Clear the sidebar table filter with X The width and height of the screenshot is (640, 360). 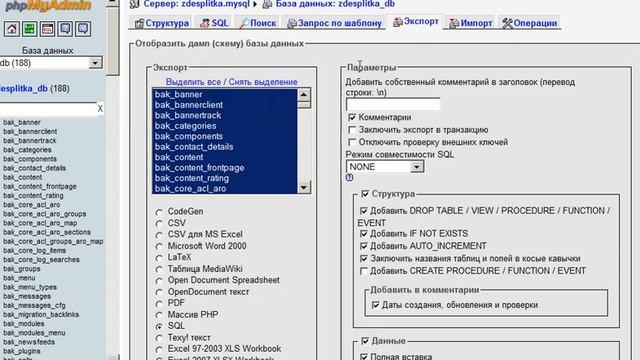tap(100, 109)
